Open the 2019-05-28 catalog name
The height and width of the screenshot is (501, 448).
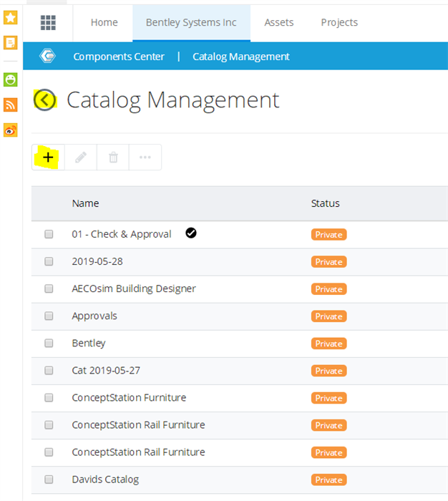coord(97,261)
